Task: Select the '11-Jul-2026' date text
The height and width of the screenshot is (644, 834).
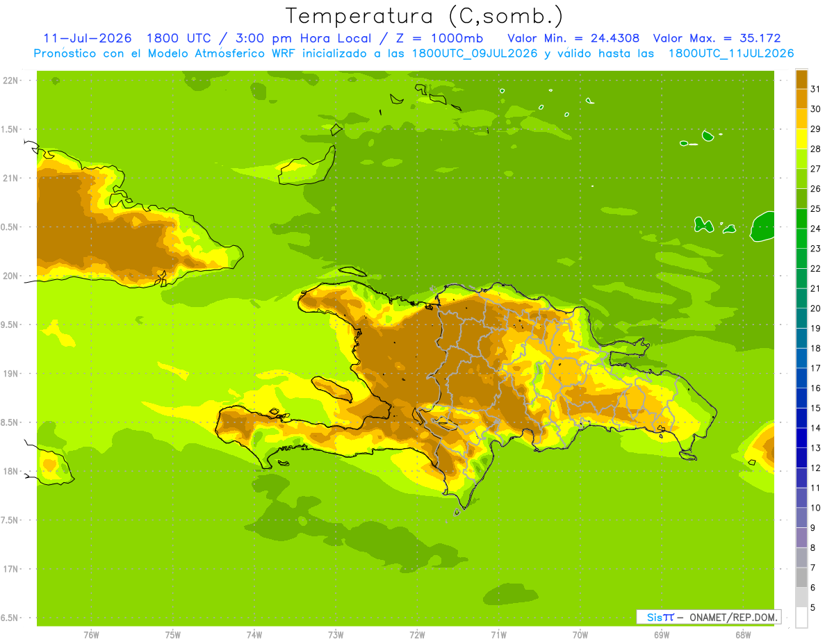Action: pyautogui.click(x=87, y=38)
